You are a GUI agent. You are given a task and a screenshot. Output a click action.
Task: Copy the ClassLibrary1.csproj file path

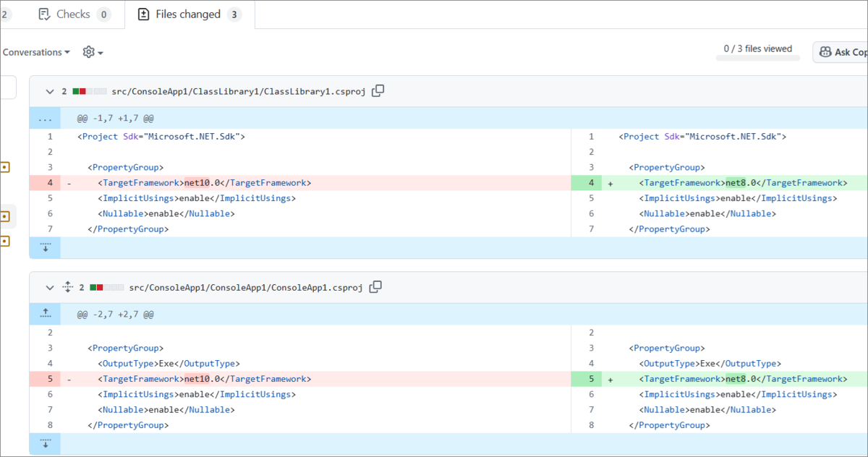pos(378,90)
